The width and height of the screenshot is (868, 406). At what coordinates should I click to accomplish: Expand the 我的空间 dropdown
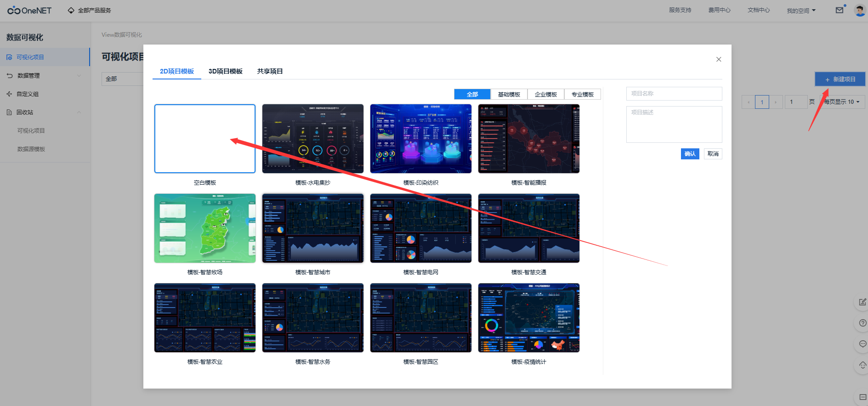coord(801,11)
